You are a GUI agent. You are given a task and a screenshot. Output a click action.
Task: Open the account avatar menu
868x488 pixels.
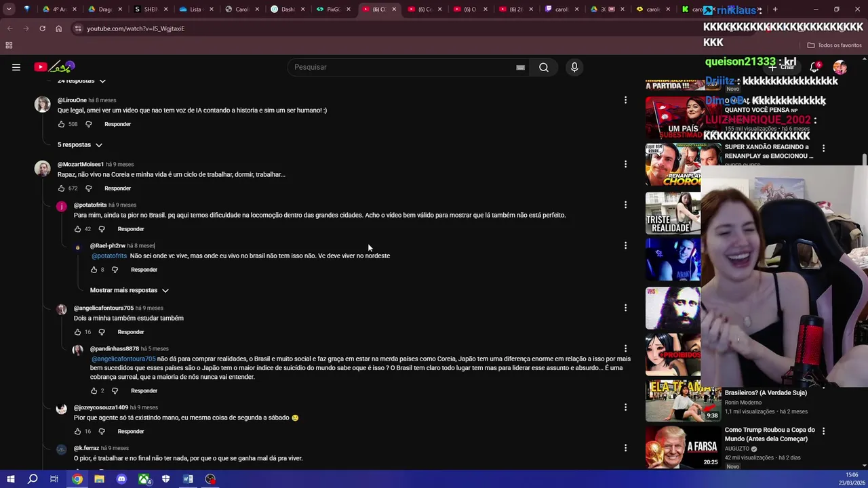(x=840, y=67)
